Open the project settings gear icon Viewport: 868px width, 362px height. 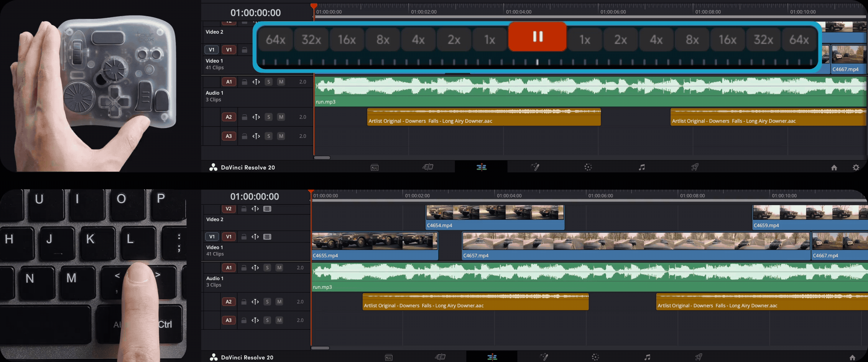(856, 167)
